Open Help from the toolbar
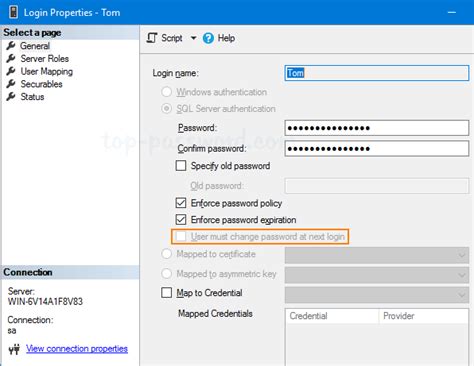Screen dimensions: 474x366 tap(226, 38)
